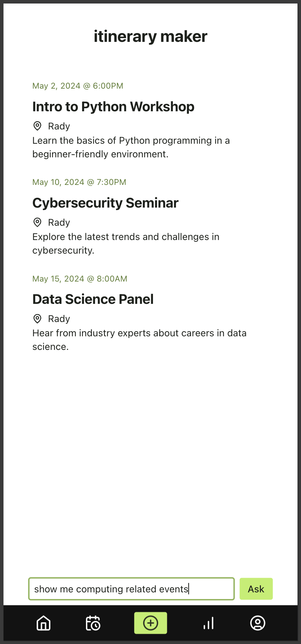Open the bar chart statistics icon
Screen dimensions: 301x644
coord(208,623)
